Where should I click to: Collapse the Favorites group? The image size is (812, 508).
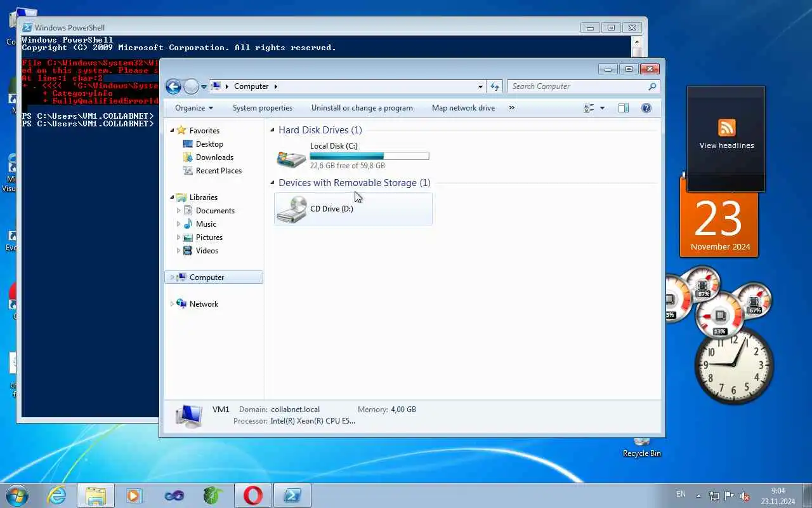click(x=171, y=131)
